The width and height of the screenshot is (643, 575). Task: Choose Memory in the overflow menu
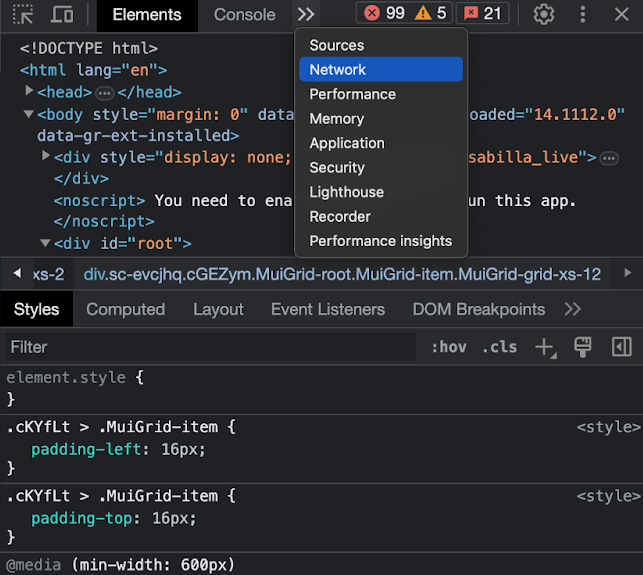point(381,119)
